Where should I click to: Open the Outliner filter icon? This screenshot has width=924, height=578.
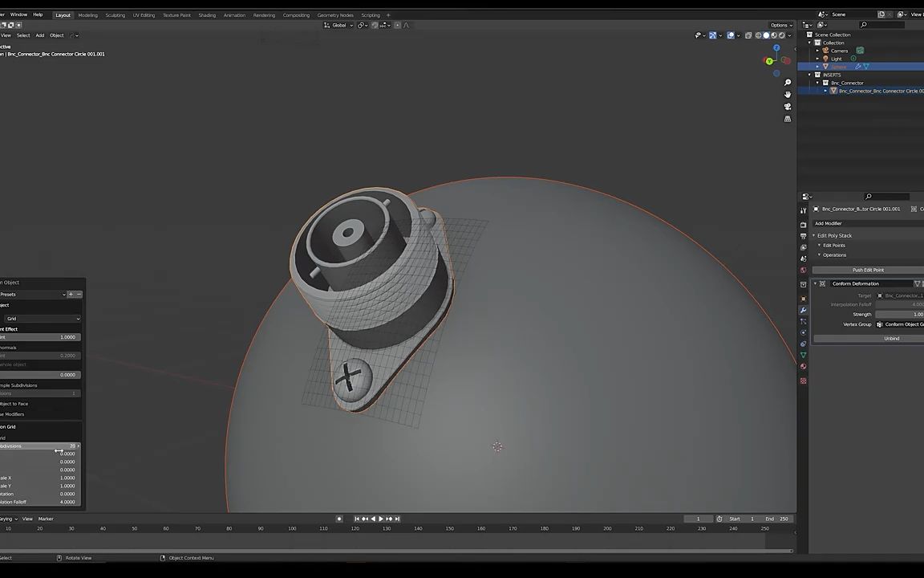(x=820, y=25)
